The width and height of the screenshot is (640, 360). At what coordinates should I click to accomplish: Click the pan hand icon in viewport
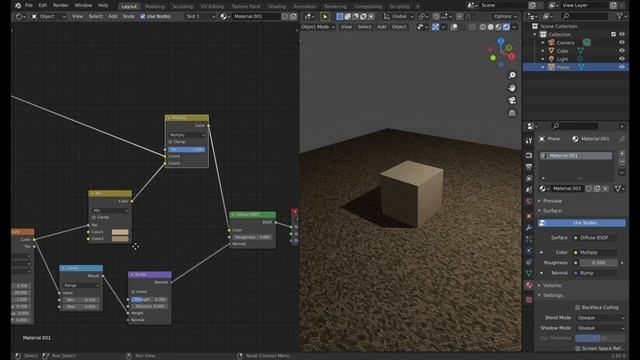[x=512, y=88]
